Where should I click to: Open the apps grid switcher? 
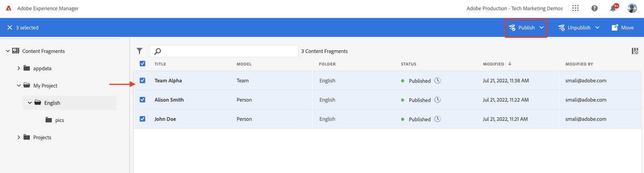576,8
